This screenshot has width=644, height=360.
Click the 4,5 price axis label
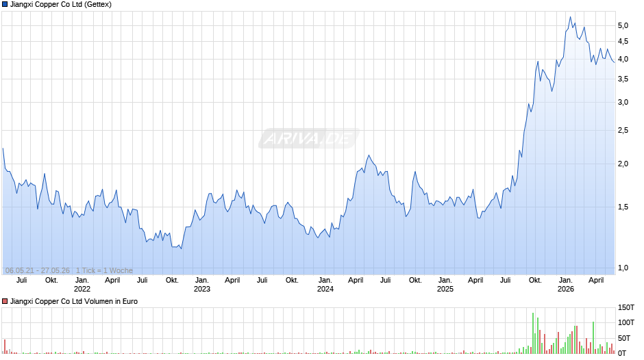tap(623, 41)
